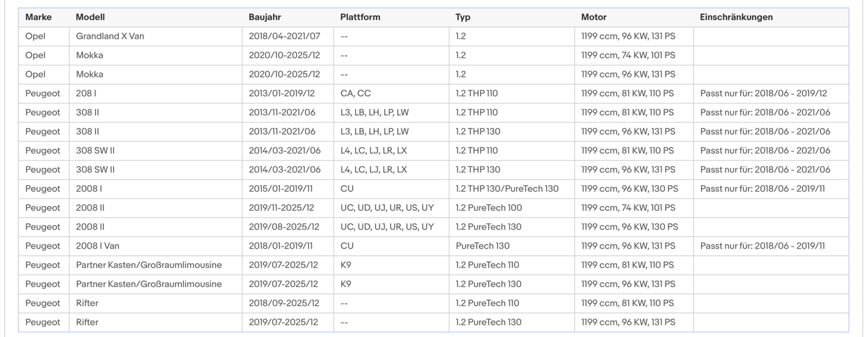Click the 1.2 PureTech 100 type cell
Image resolution: width=868 pixels, height=337 pixels.
[x=488, y=208]
